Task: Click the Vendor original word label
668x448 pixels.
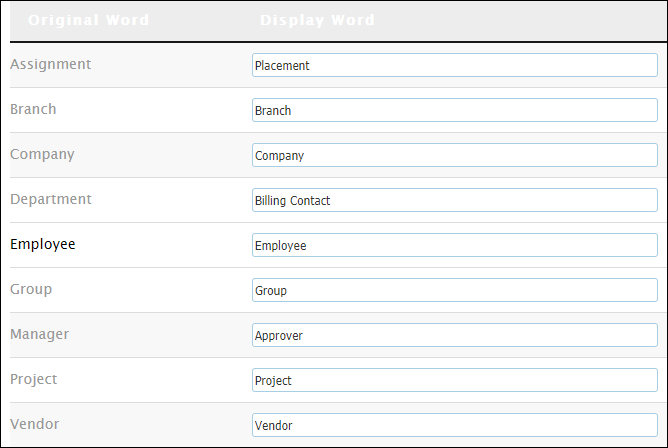Action: [x=35, y=424]
